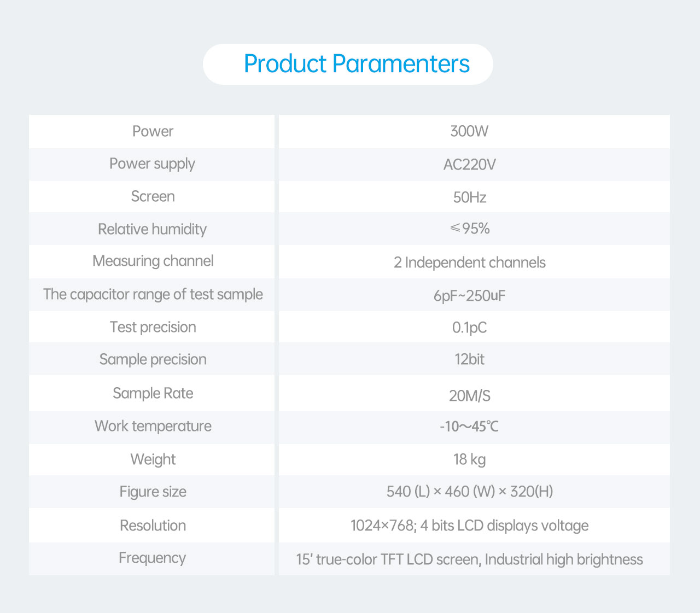Viewport: 700px width, 613px height.
Task: Click the ≤95% humidity value
Action: [469, 229]
